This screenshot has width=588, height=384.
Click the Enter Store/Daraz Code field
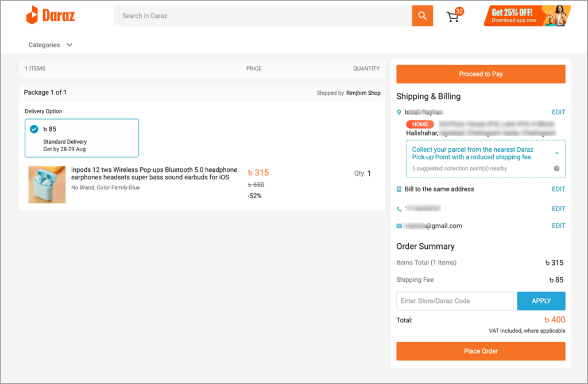(x=454, y=301)
